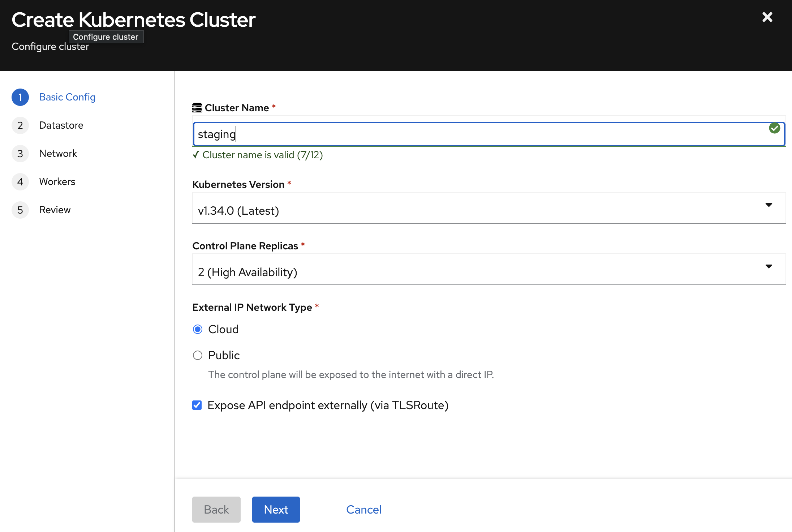Click the Kubernetes Version dropdown arrow
Image resolution: width=792 pixels, height=532 pixels.
[x=769, y=205]
